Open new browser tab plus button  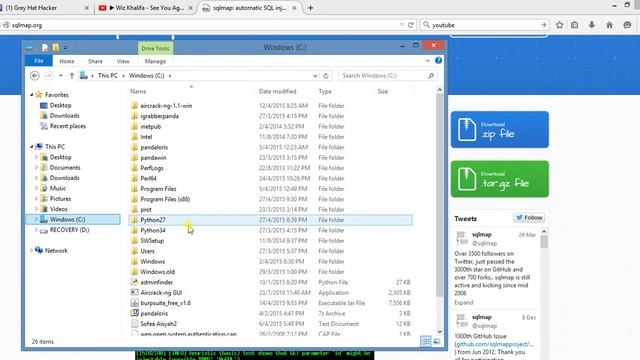[x=311, y=8]
